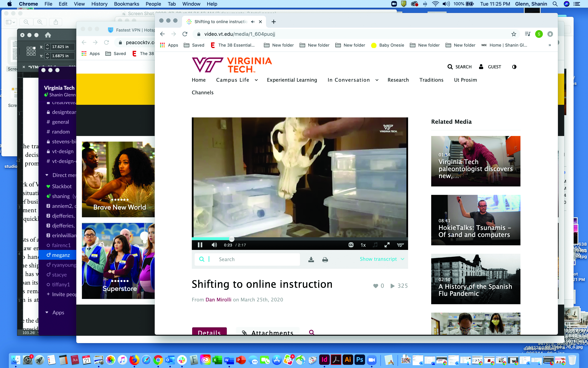The image size is (588, 368).
Task: Open The 38 Essential bookmark
Action: pyautogui.click(x=233, y=45)
